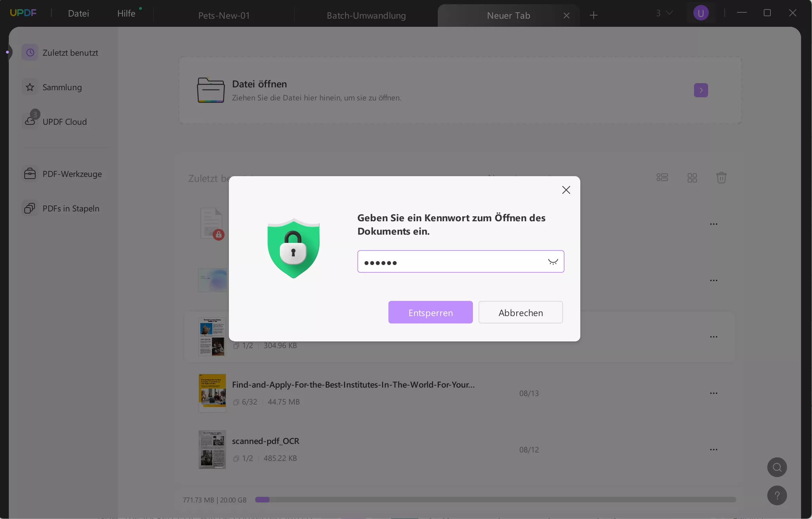Click the Abbrechen button
The width and height of the screenshot is (812, 519).
point(520,312)
